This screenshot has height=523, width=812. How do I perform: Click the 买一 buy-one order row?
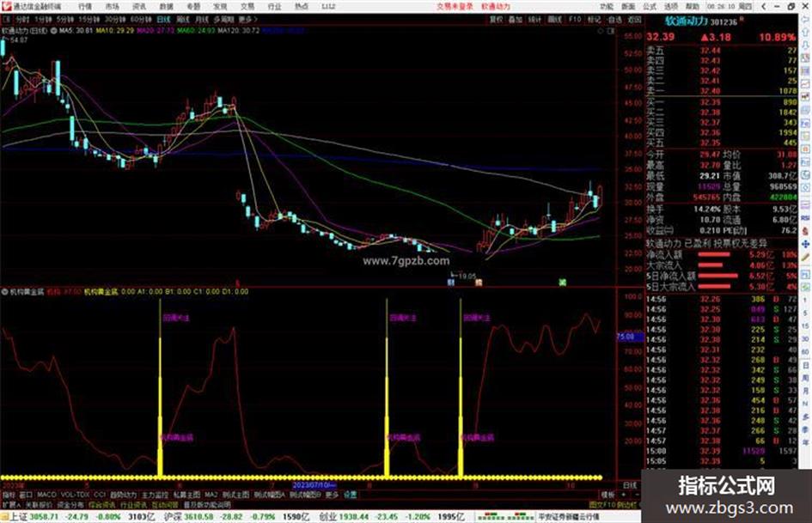tap(722, 102)
